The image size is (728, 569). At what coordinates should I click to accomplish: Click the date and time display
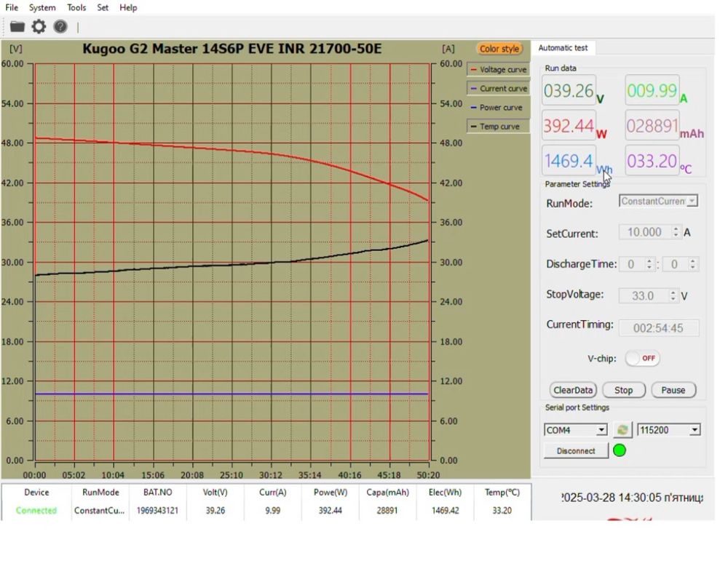[x=631, y=498]
